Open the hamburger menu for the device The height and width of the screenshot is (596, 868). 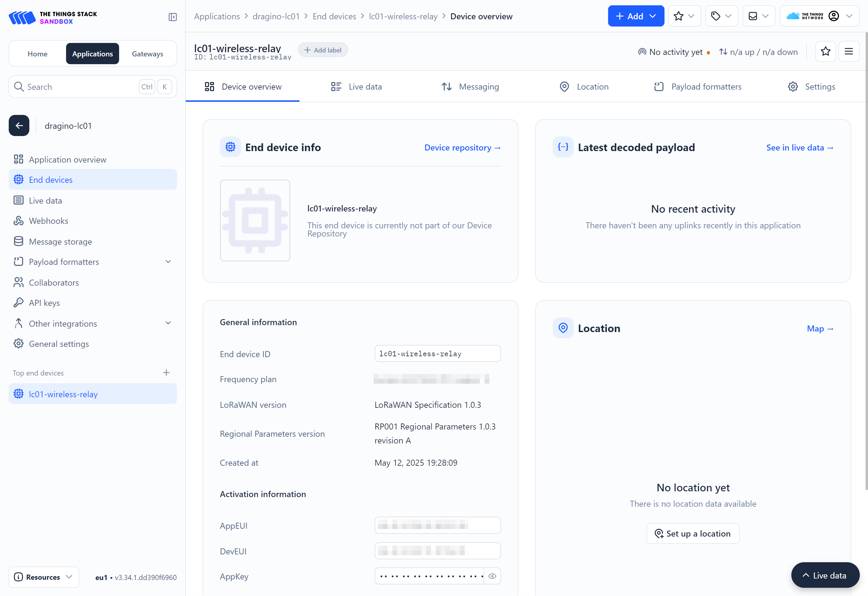[x=849, y=52]
